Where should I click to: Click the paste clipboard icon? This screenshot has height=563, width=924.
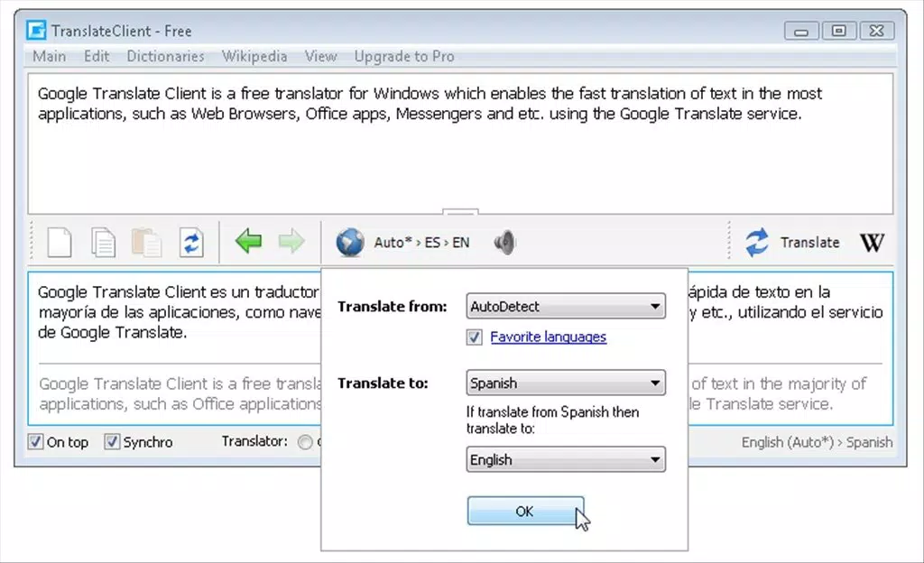pyautogui.click(x=147, y=242)
